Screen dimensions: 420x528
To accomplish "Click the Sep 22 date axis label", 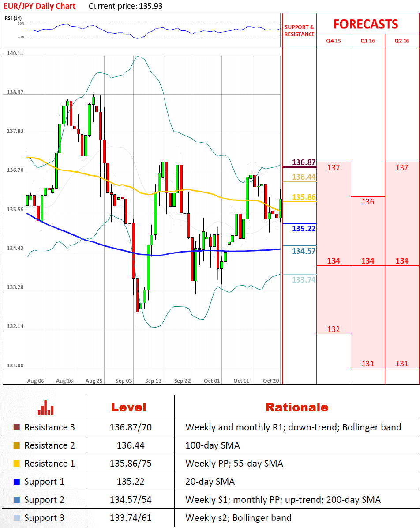I will click(x=182, y=381).
